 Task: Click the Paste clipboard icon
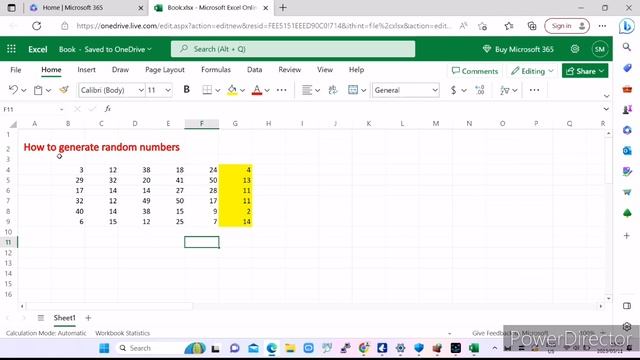click(x=38, y=90)
